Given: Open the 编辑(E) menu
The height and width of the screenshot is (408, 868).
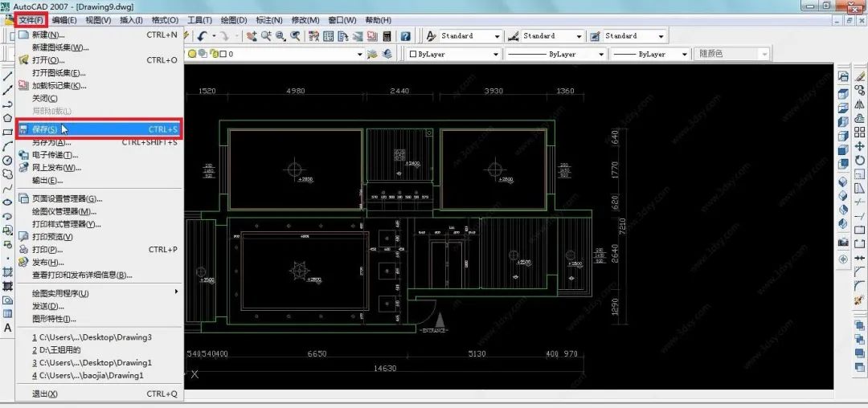Looking at the screenshot, I should point(64,20).
